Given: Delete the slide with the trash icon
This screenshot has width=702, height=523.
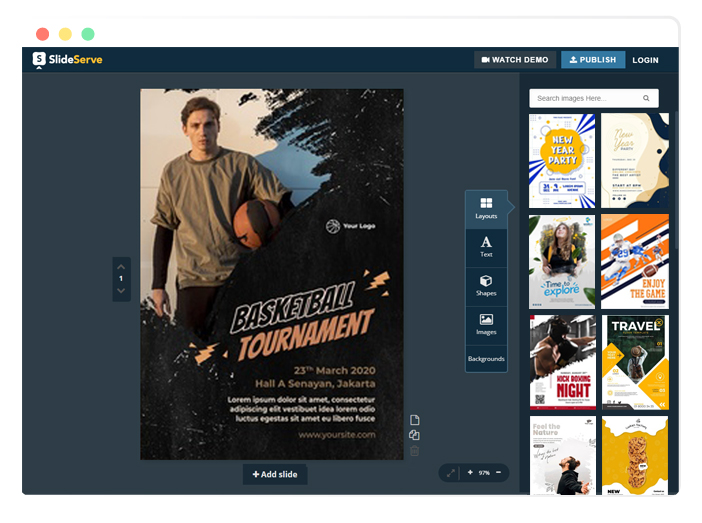Looking at the screenshot, I should [415, 450].
